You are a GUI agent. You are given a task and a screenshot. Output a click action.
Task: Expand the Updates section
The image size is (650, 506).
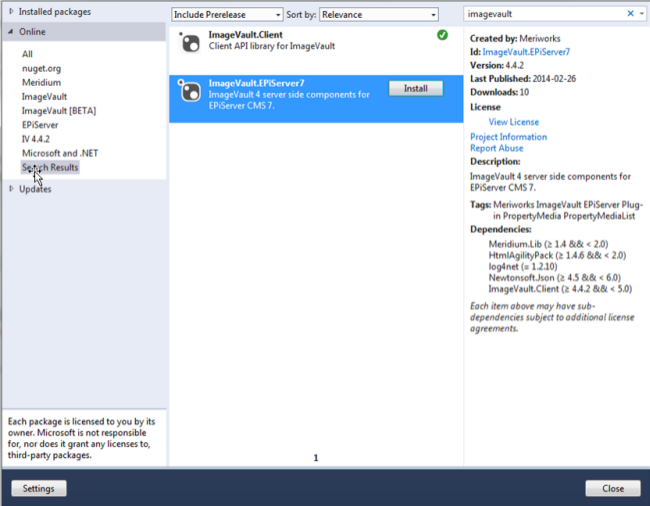12,189
